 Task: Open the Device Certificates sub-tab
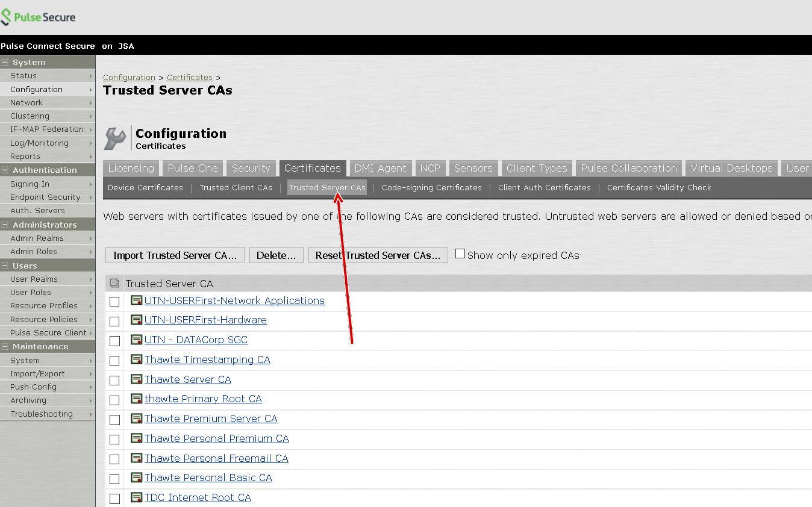(145, 187)
